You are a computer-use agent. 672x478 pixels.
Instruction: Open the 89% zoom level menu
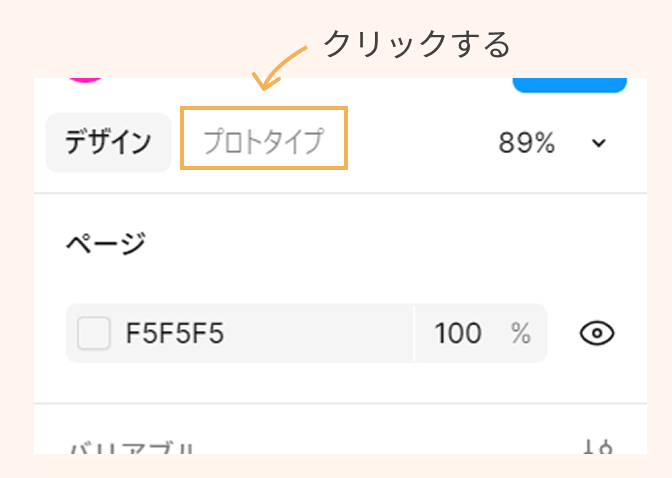pyautogui.click(x=527, y=143)
